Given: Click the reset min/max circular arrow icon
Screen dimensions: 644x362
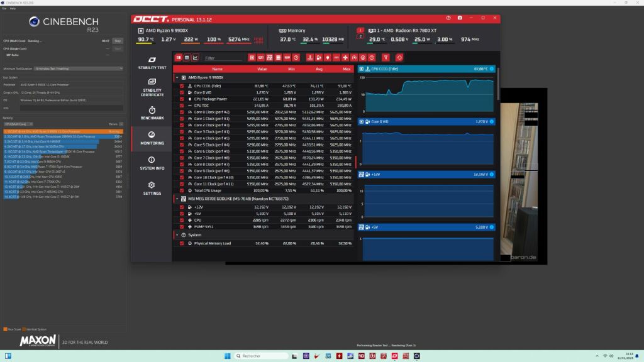Looking at the screenshot, I should click(399, 58).
